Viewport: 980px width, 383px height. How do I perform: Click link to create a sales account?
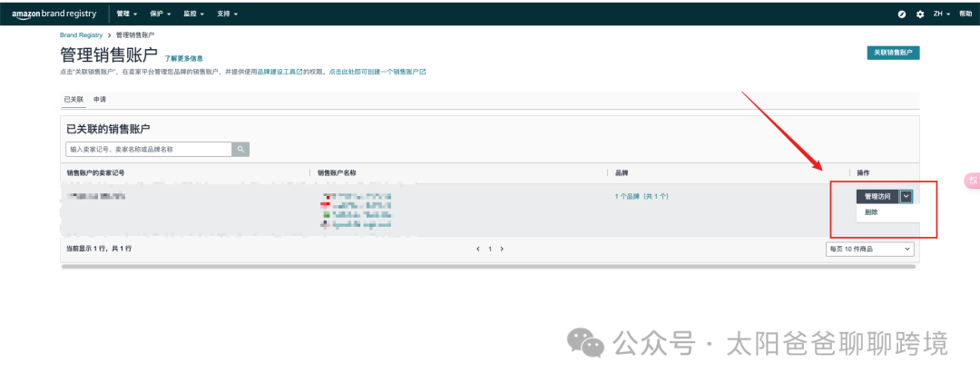pyautogui.click(x=377, y=72)
